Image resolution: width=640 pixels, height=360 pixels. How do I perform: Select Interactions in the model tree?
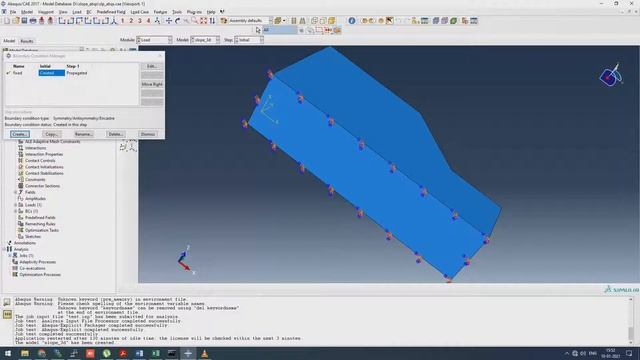pyautogui.click(x=35, y=148)
